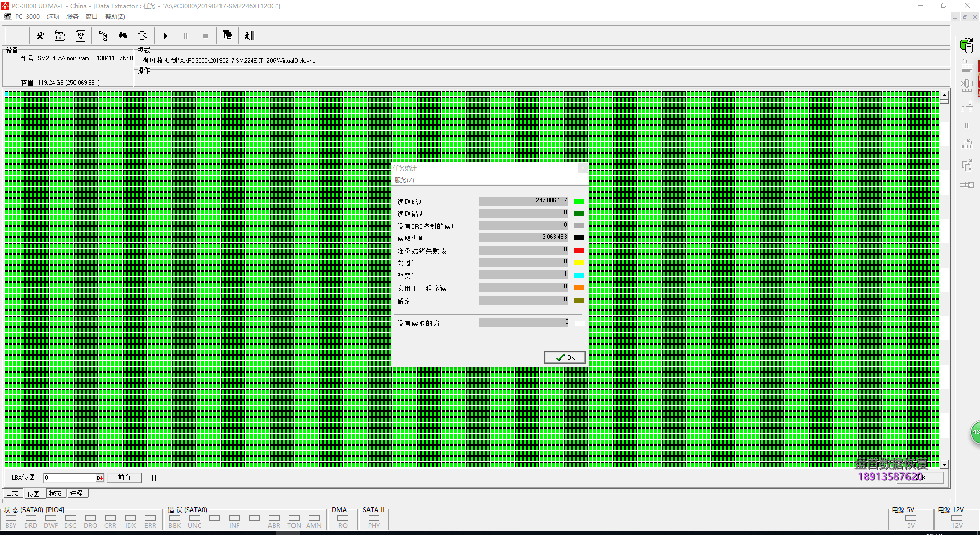980x535 pixels.
Task: Click the RESET counter icon
Action: tap(966, 66)
